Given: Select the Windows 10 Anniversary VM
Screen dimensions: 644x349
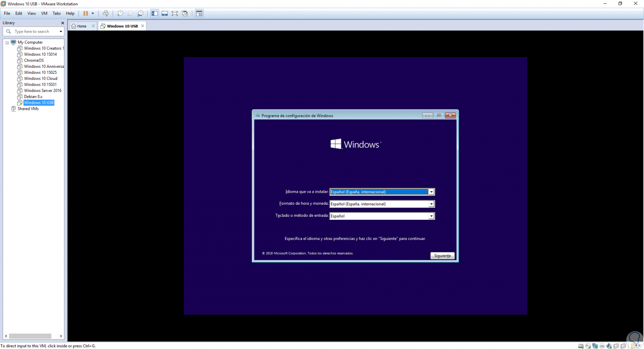Looking at the screenshot, I should click(44, 67).
